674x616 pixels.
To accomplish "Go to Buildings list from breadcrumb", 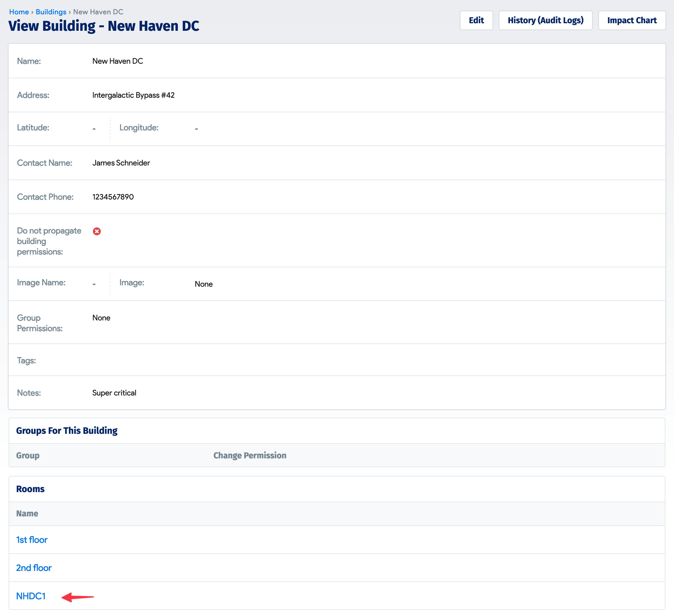I will [50, 12].
